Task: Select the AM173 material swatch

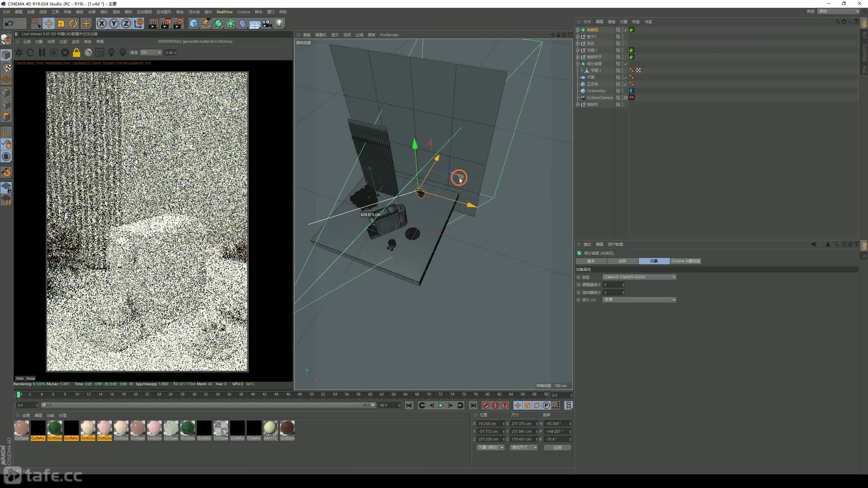Action: 270,430
